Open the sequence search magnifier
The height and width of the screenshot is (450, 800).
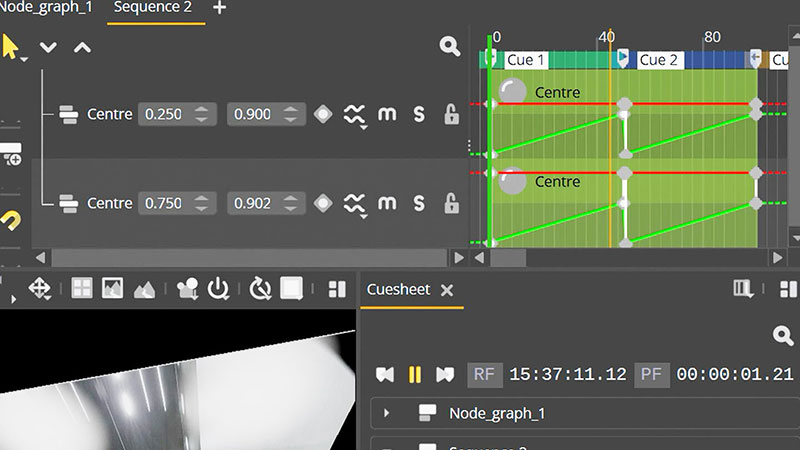point(449,46)
